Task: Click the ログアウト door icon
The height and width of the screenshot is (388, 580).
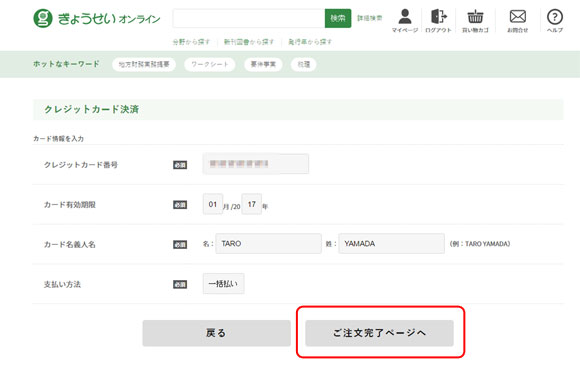Action: pos(439,21)
